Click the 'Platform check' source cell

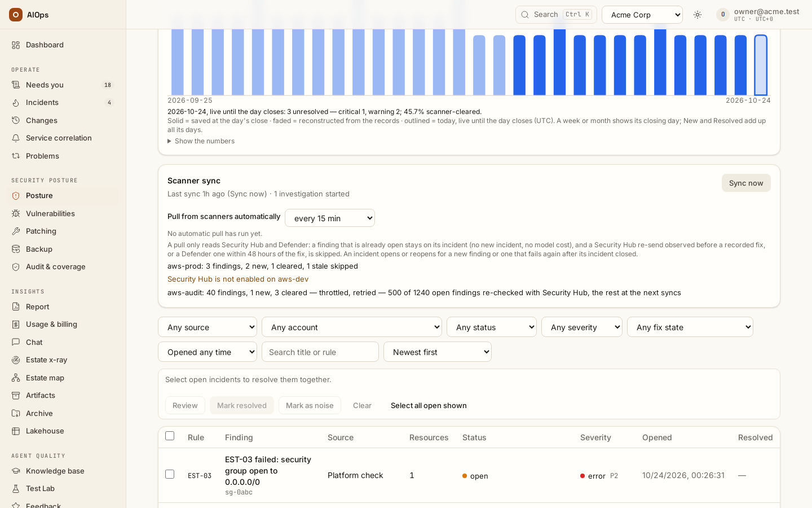(x=355, y=475)
